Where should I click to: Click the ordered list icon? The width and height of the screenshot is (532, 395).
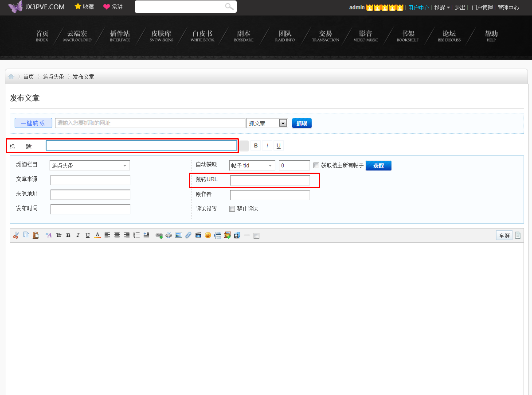tap(137, 235)
